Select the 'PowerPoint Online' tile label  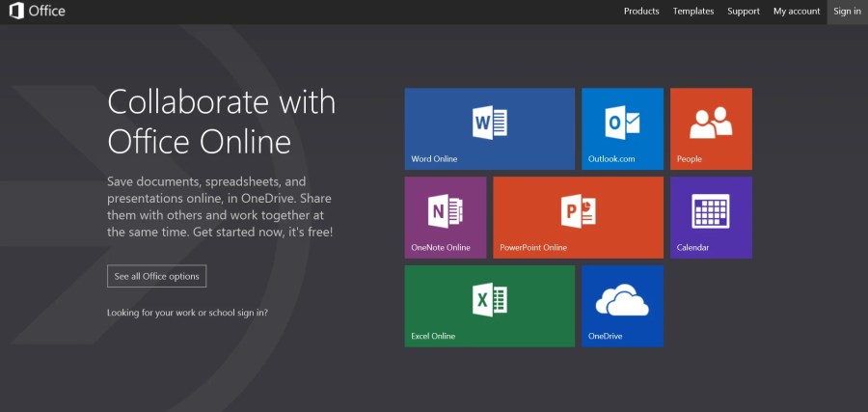point(533,248)
